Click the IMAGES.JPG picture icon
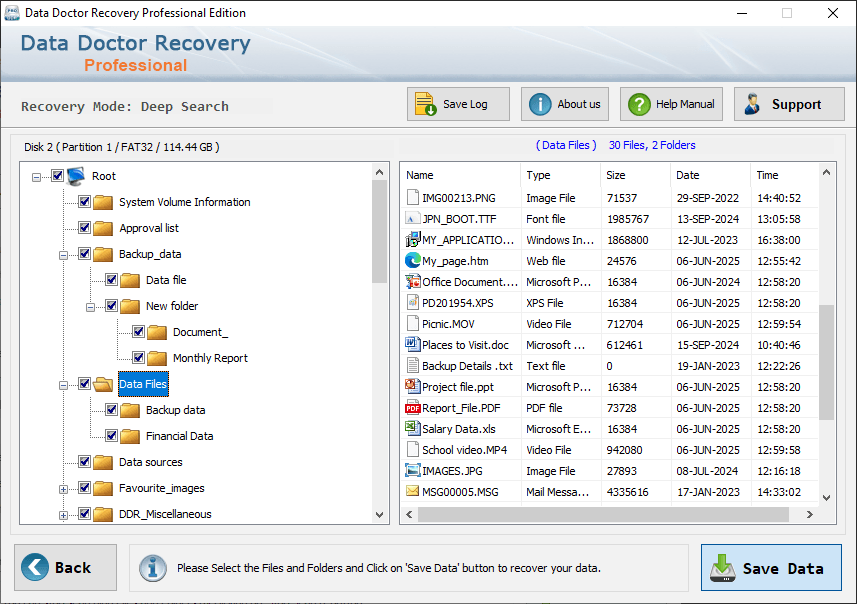 click(x=413, y=471)
